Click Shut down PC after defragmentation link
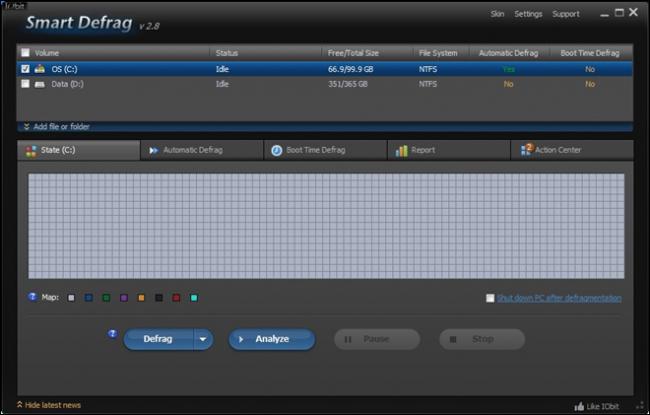 (x=559, y=298)
